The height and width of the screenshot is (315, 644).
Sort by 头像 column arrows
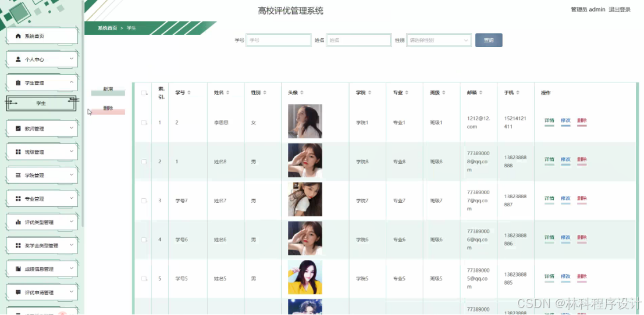pyautogui.click(x=302, y=92)
